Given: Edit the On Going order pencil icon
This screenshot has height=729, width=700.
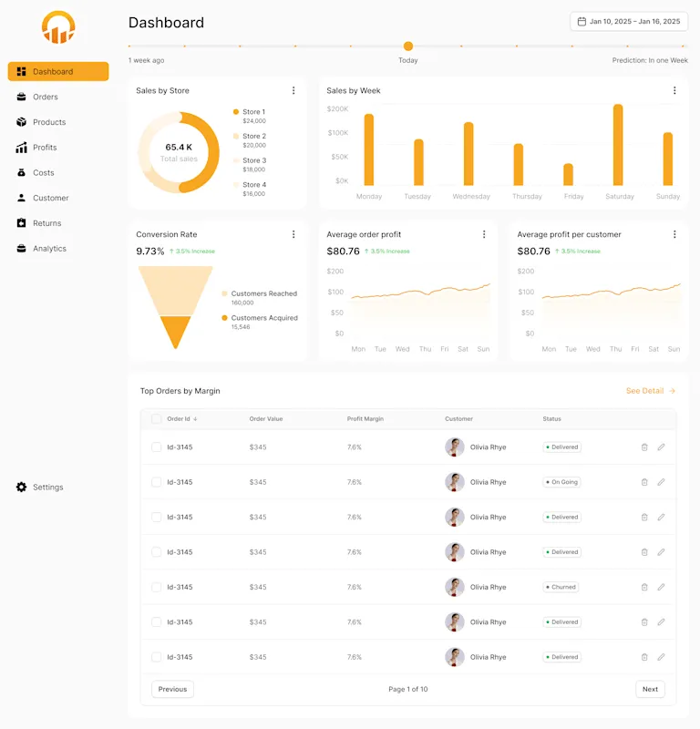Looking at the screenshot, I should (x=662, y=482).
